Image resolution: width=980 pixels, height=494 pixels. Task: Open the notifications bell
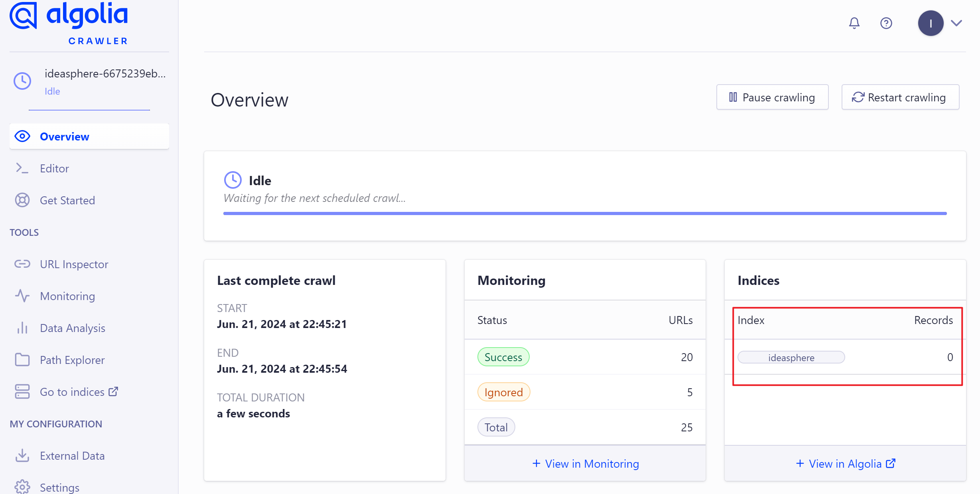click(854, 23)
